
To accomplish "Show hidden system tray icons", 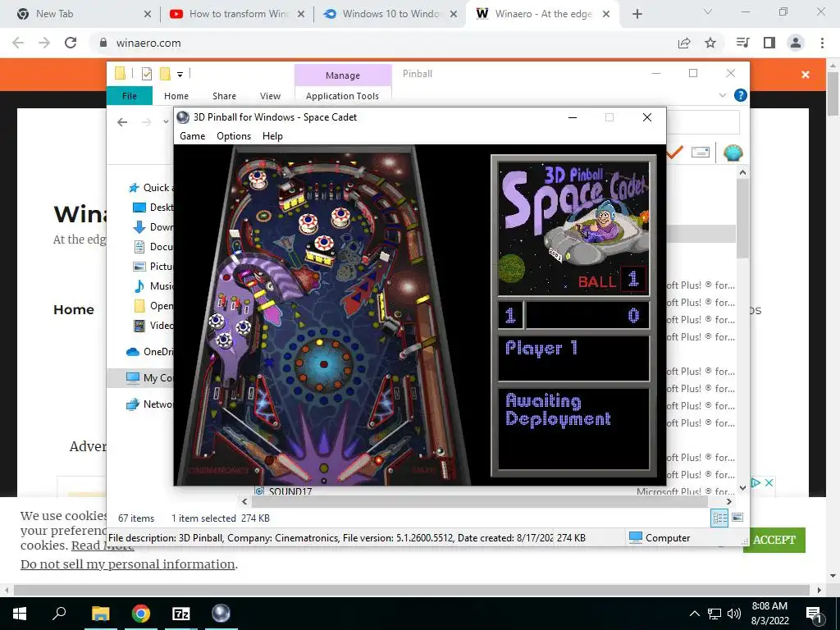I will point(694,614).
